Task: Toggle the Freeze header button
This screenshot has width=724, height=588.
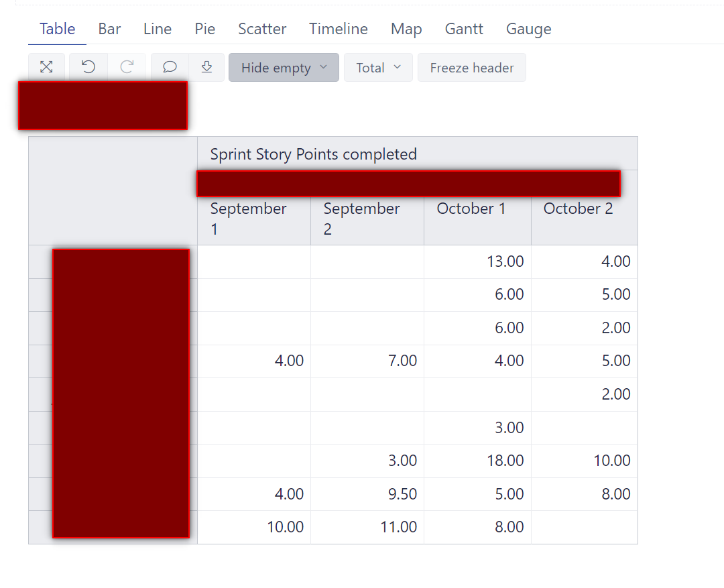Action: (x=471, y=68)
